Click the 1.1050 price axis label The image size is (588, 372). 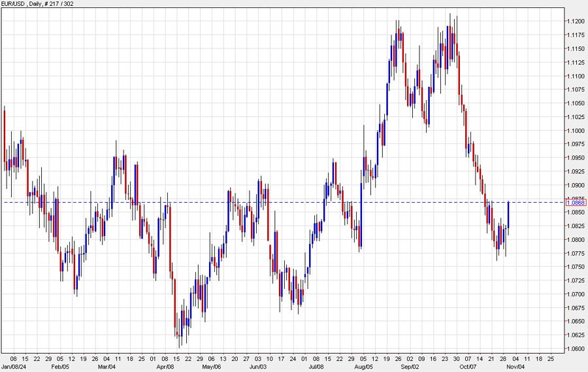[x=576, y=103]
